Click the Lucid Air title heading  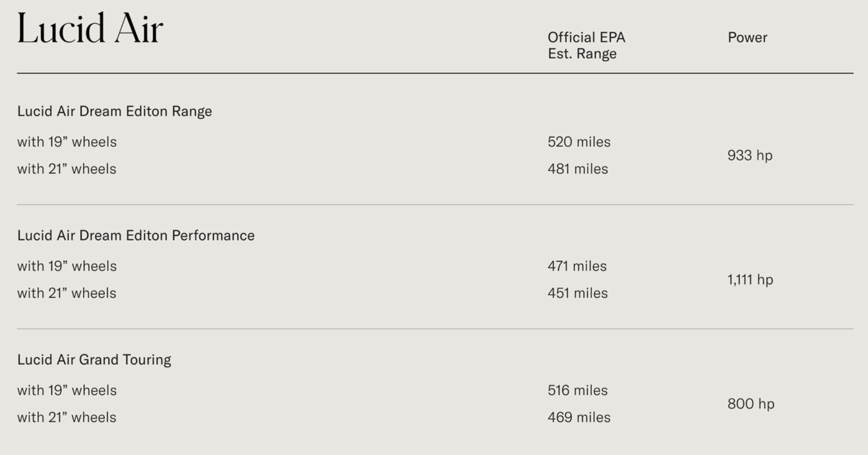coord(90,28)
